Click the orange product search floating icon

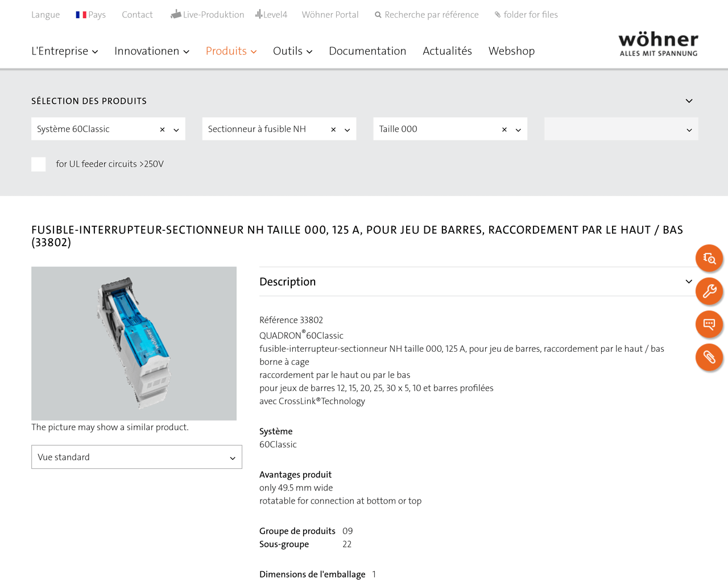point(709,259)
